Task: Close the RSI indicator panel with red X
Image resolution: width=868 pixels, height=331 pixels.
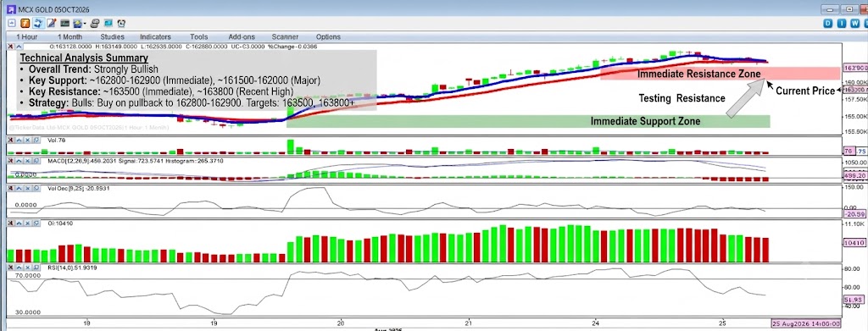Action: [x=10, y=267]
